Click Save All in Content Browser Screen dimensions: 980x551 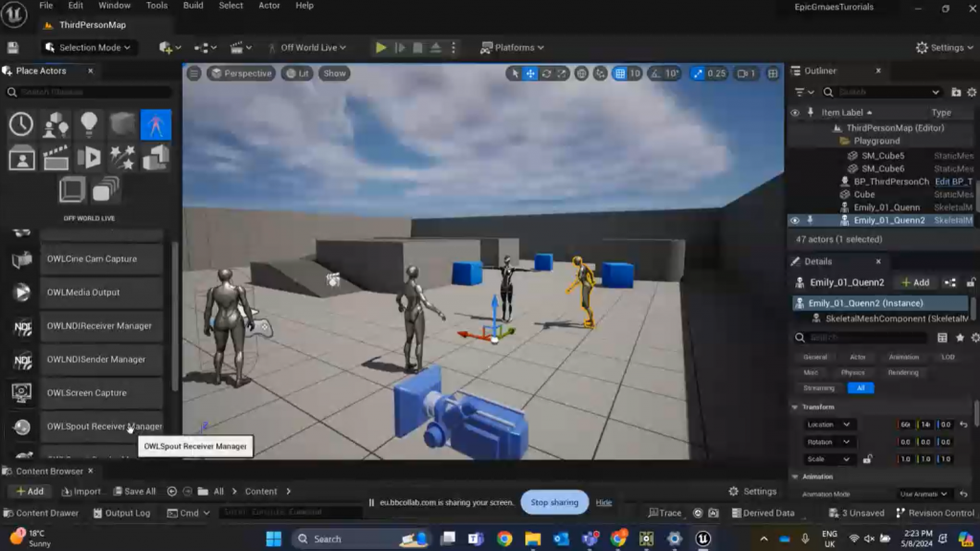134,492
